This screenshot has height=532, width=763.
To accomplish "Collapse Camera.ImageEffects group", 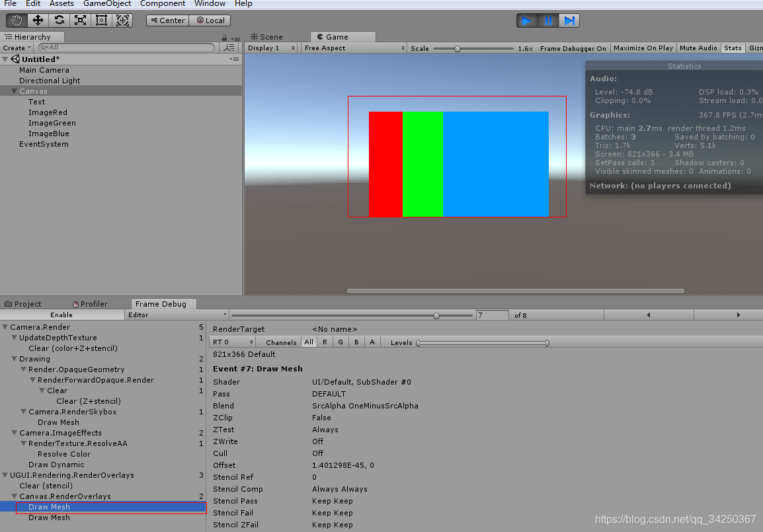I will point(14,433).
